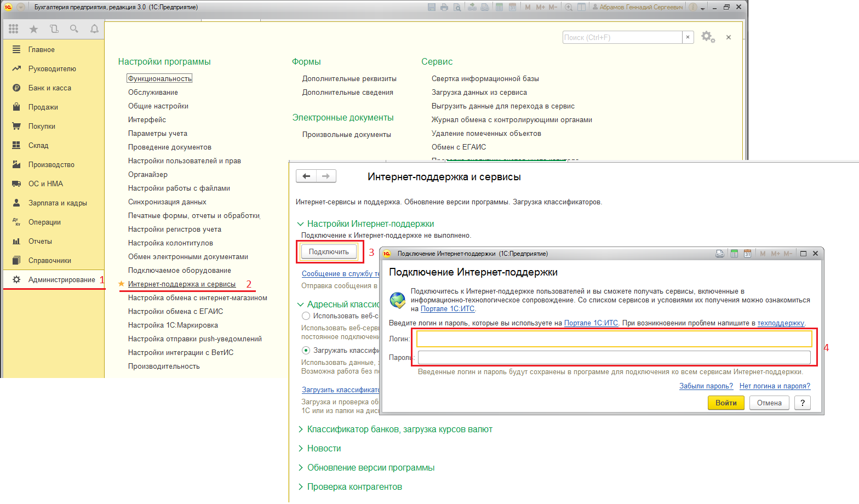Image resolution: width=859 pixels, height=504 pixels.
Task: Collapse Настройки Интернет-поддержки group
Action: click(300, 224)
